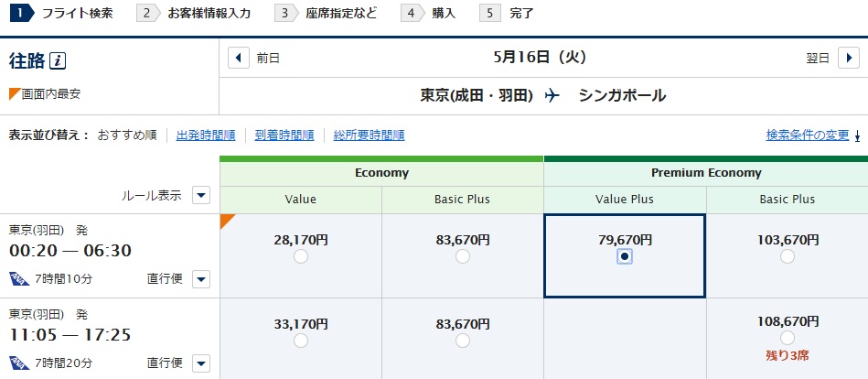Click the Economy column header
The height and width of the screenshot is (379, 868).
click(x=382, y=173)
